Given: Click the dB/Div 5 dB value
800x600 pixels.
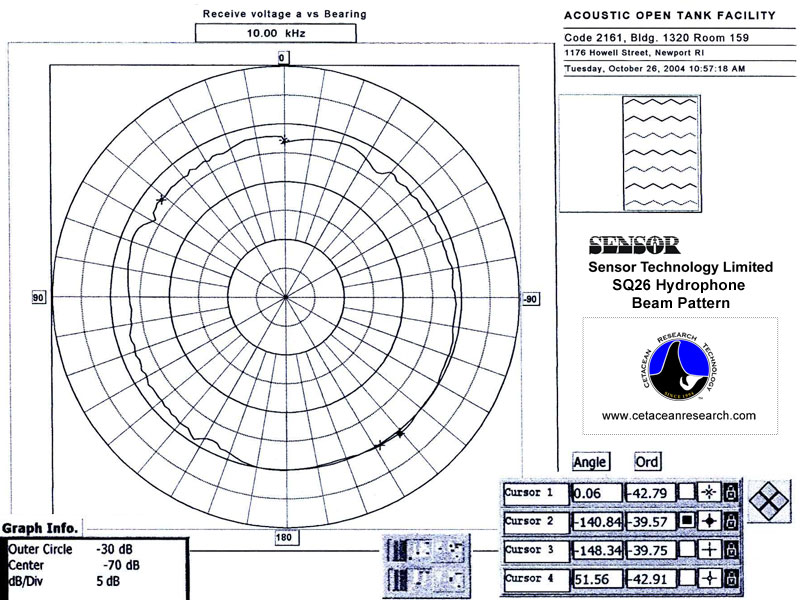Looking at the screenshot, I should coord(108,581).
